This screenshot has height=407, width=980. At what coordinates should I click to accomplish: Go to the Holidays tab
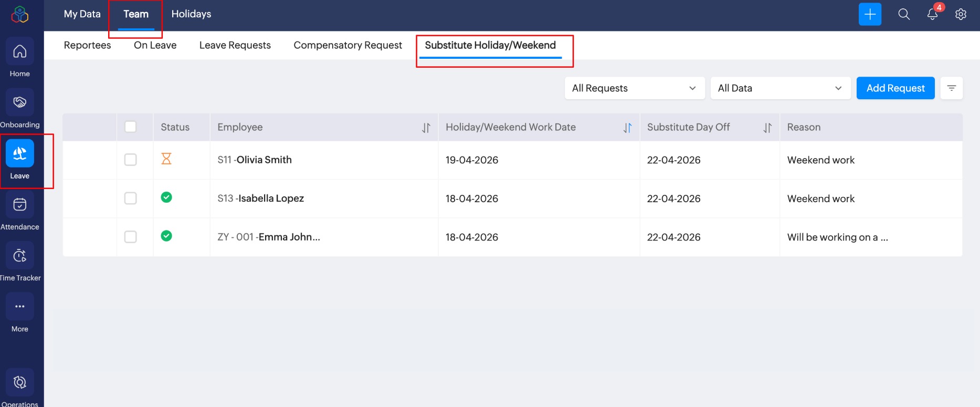click(191, 14)
